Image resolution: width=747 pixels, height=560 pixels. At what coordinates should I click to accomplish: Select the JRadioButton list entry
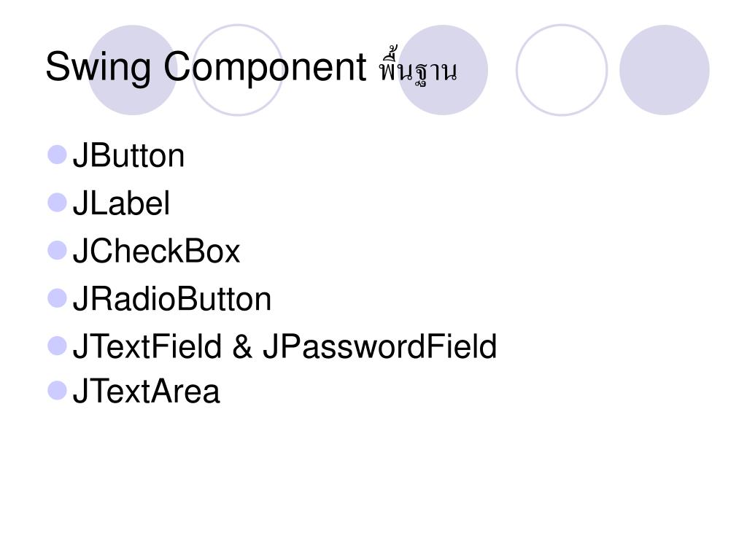tap(172, 299)
